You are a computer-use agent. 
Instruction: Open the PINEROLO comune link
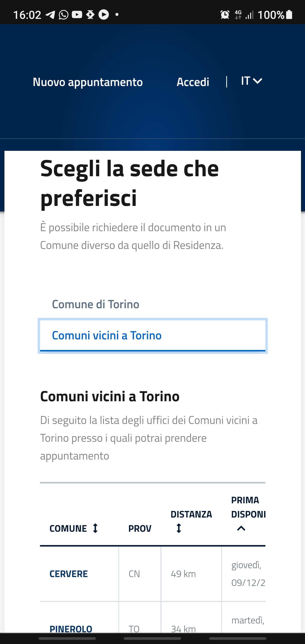(x=71, y=629)
